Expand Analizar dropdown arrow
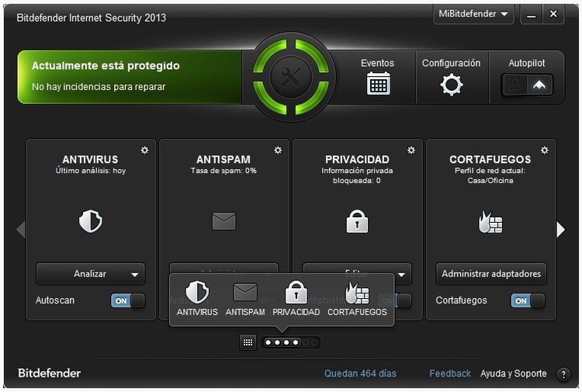The width and height of the screenshot is (582, 392). pos(135,275)
